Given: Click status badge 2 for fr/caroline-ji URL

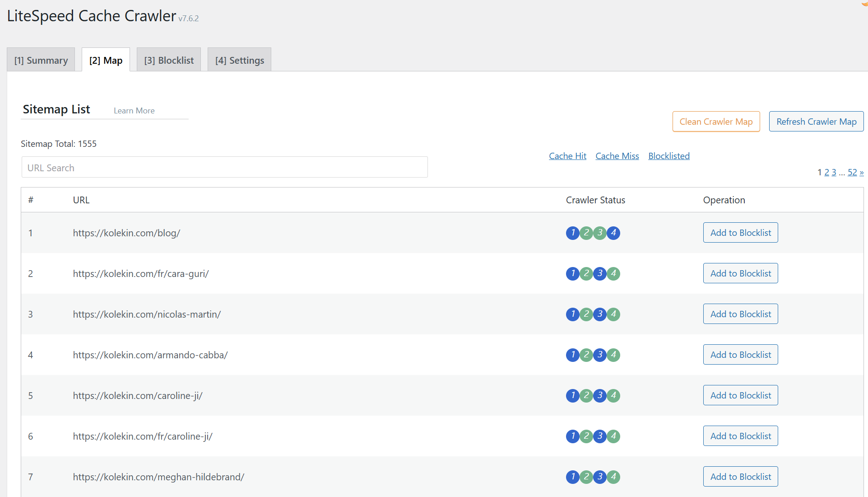Looking at the screenshot, I should tap(586, 436).
